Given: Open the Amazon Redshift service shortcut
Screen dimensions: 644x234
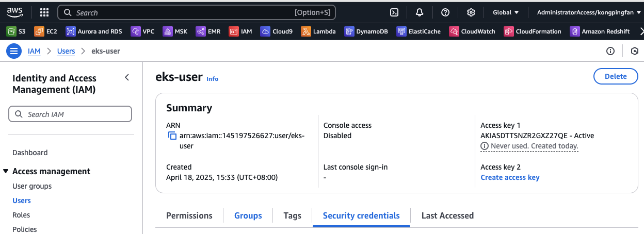Looking at the screenshot, I should tap(600, 31).
